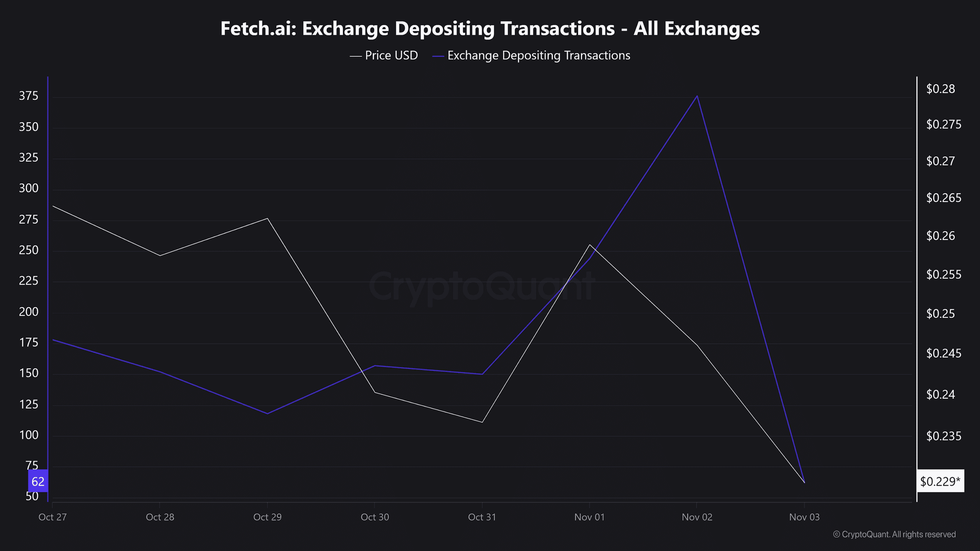Click the 200 left axis label
980x551 pixels.
[29, 312]
